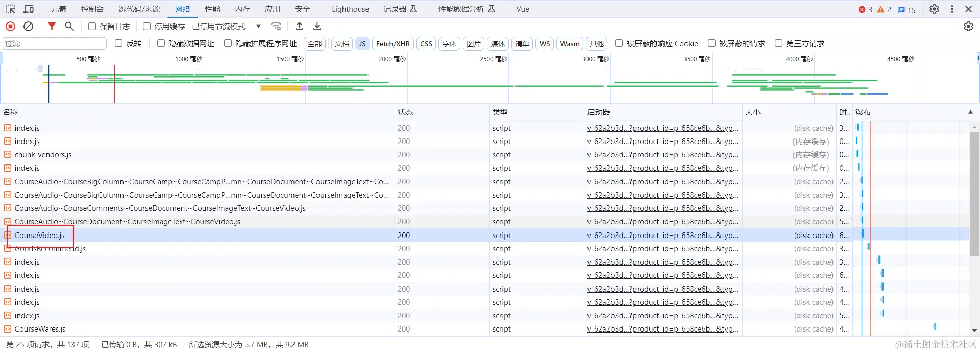Image resolution: width=980 pixels, height=353 pixels.
Task: Open the initiator link in CourseVideo.js row
Action: tap(663, 236)
